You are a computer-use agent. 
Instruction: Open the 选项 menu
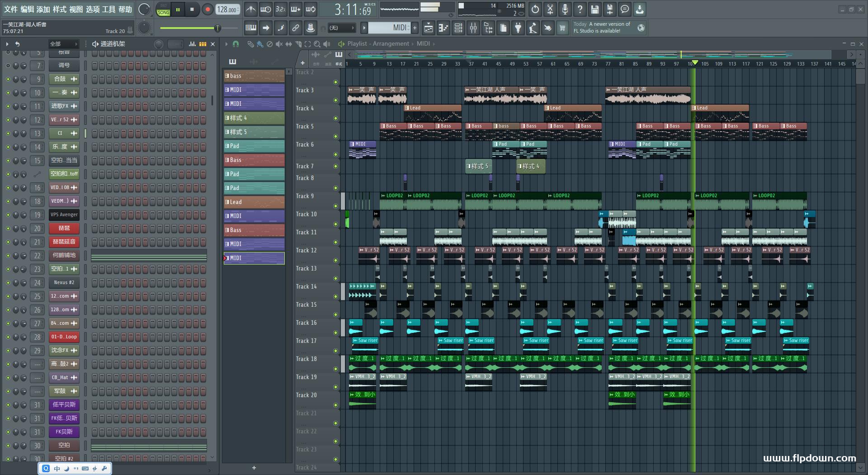pyautogui.click(x=93, y=9)
